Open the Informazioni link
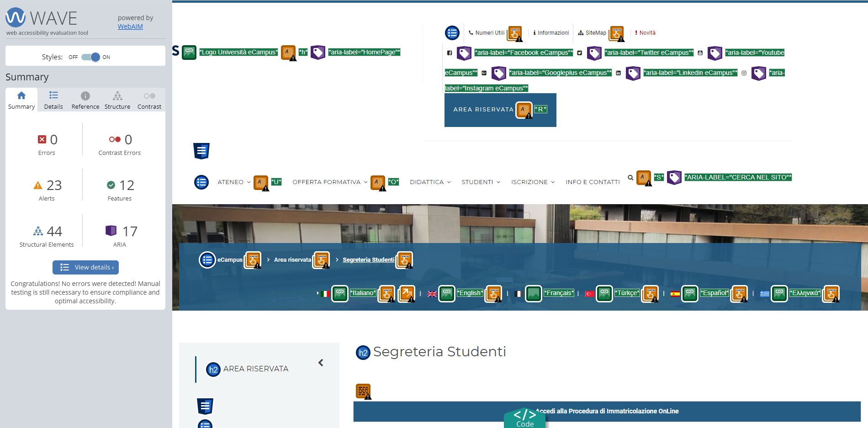Image resolution: width=868 pixels, height=428 pixels. point(551,33)
